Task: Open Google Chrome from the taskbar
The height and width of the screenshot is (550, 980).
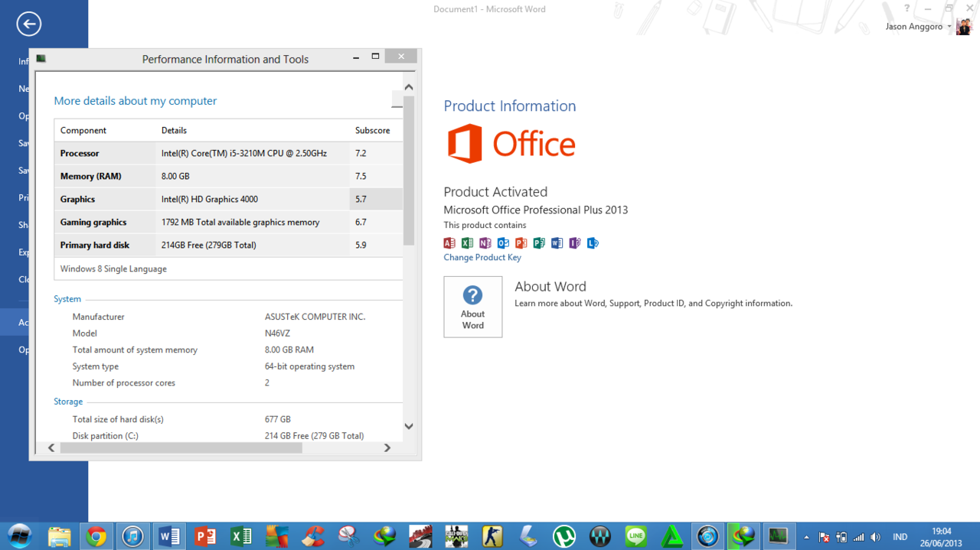Action: tap(96, 536)
